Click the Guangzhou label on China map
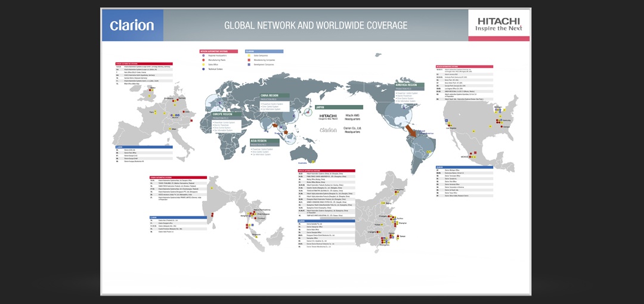Screen dimensions: 644x304 (x=385, y=245)
